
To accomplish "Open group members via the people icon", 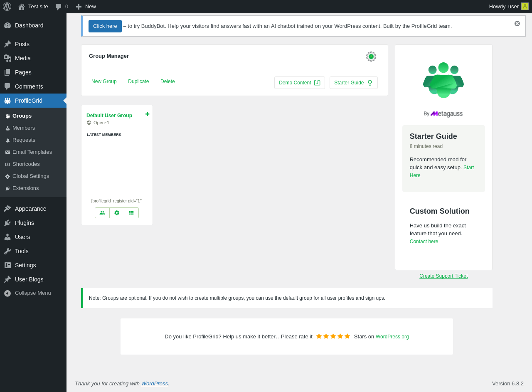I will [x=102, y=213].
